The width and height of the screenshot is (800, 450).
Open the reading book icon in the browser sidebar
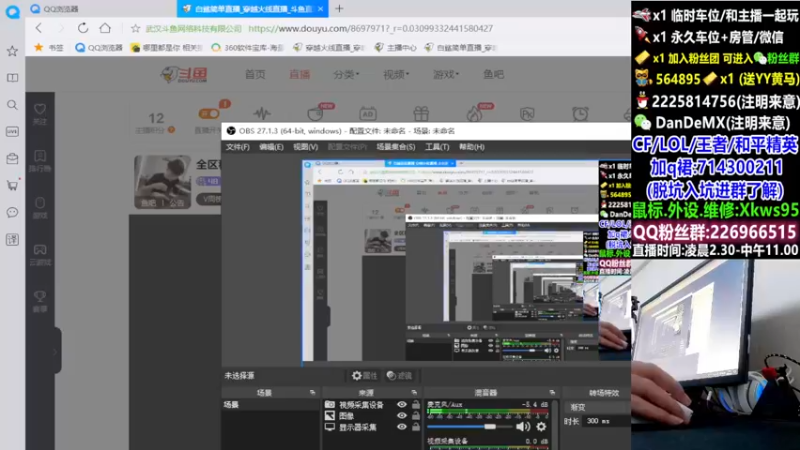(x=12, y=78)
